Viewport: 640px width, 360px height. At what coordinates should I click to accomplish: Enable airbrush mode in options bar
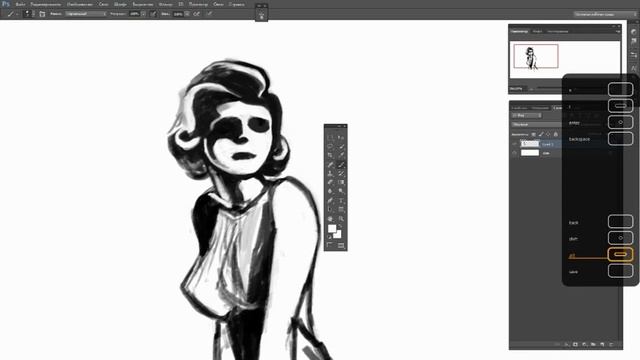pos(196,14)
